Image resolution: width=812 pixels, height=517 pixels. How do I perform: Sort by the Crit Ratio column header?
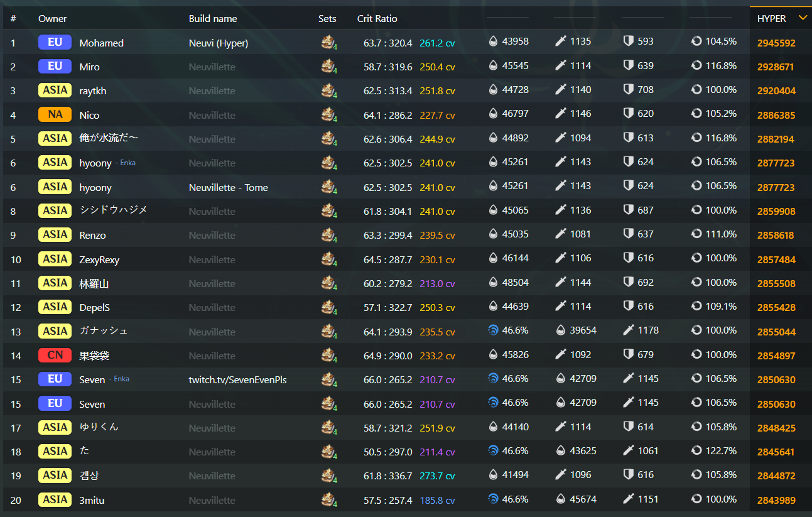pos(377,19)
